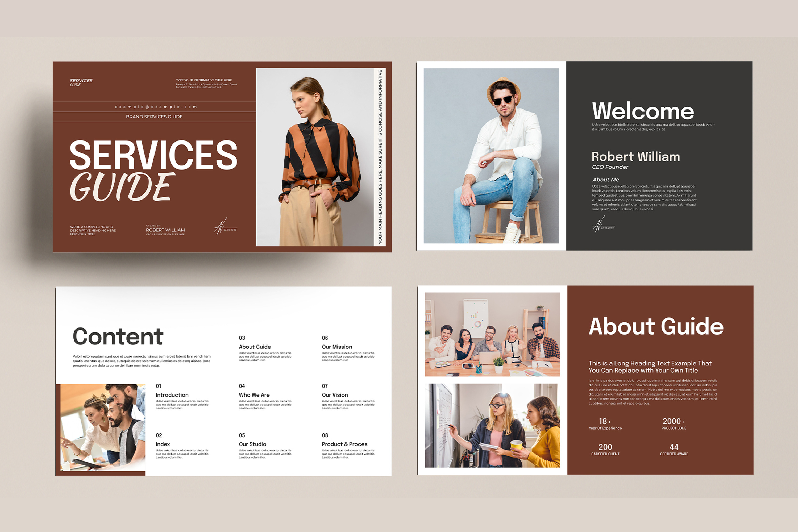Viewport: 798px width, 532px height.
Task: Select the 07 Our Vision entry
Action: (348, 397)
